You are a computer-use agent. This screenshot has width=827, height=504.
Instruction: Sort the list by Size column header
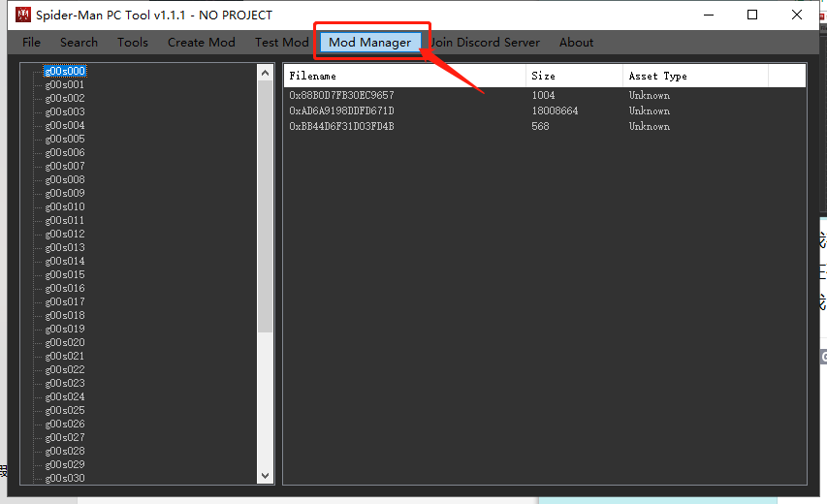click(x=574, y=76)
